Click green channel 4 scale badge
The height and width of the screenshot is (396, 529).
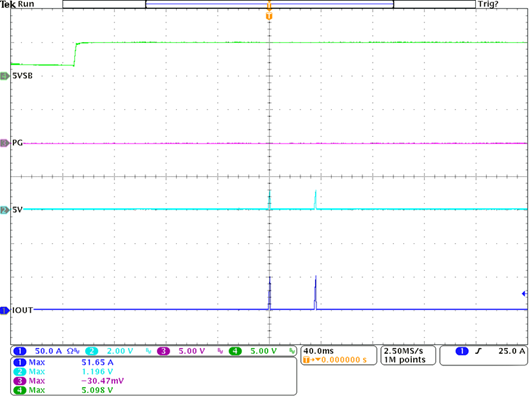coord(235,351)
